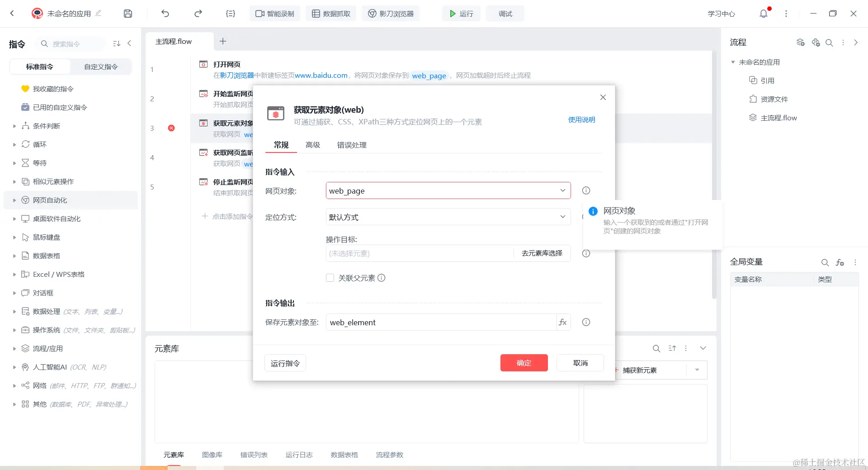Image resolution: width=868 pixels, height=470 pixels.
Task: Collapse the 未命名的应用 tree node
Action: [x=733, y=62]
